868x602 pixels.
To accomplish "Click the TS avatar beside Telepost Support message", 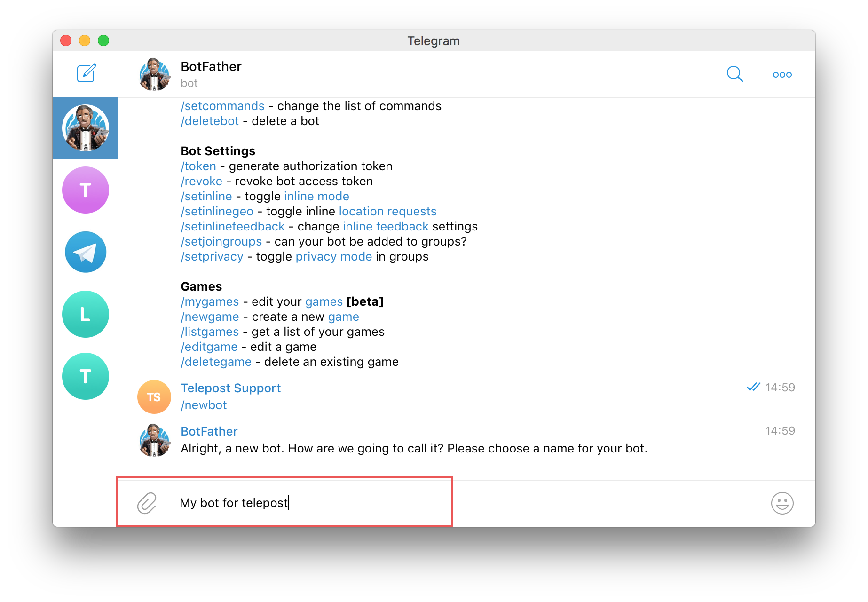I will click(154, 396).
